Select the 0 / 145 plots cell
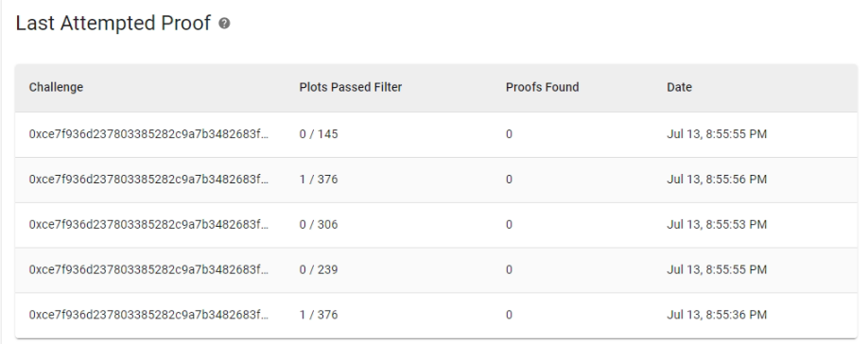 (x=319, y=134)
